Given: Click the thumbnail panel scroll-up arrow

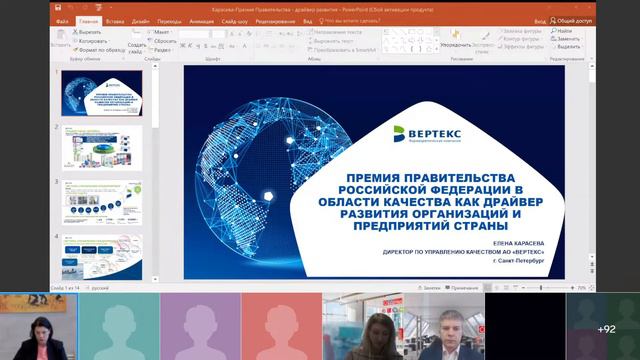Looking at the screenshot, I should 155,66.
